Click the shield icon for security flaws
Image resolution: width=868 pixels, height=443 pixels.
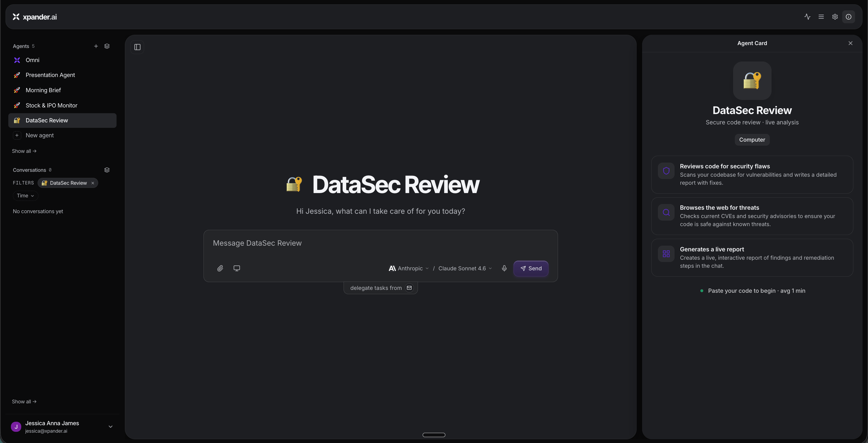[x=666, y=171]
